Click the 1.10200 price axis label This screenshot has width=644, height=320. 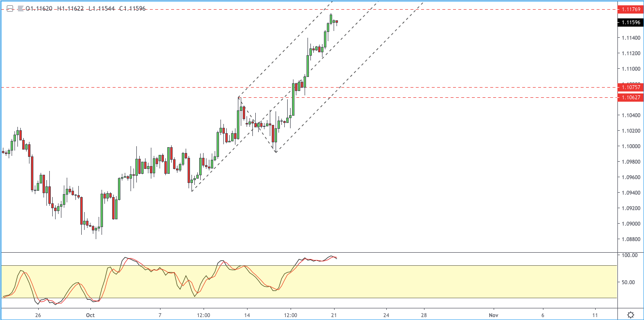pos(631,131)
